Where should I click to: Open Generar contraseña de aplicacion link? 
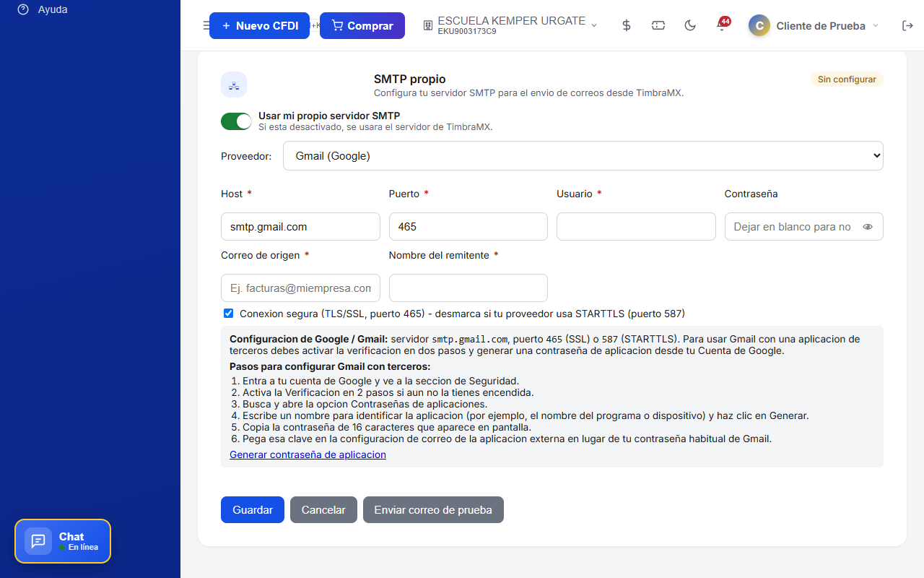point(308,454)
